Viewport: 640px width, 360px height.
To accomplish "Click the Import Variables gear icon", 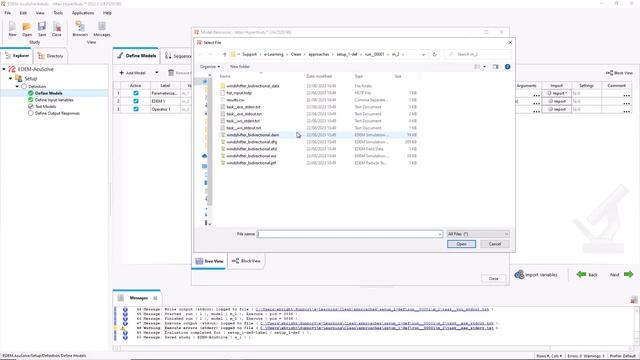I will [519, 274].
